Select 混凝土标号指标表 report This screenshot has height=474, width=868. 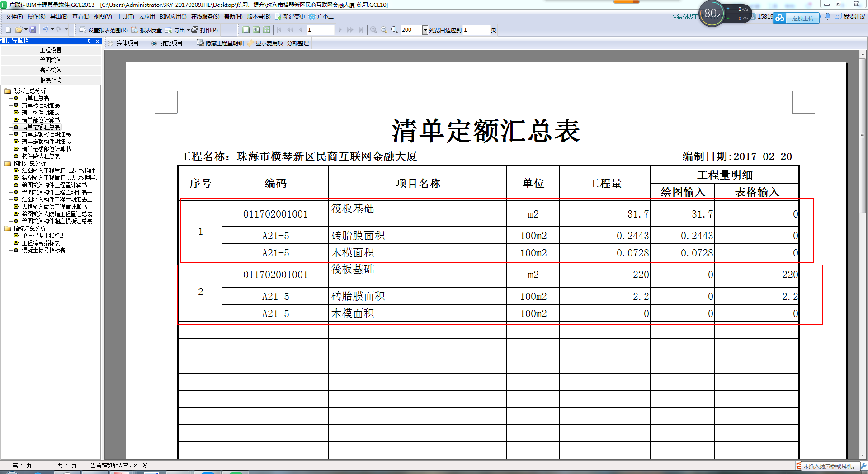coord(43,250)
